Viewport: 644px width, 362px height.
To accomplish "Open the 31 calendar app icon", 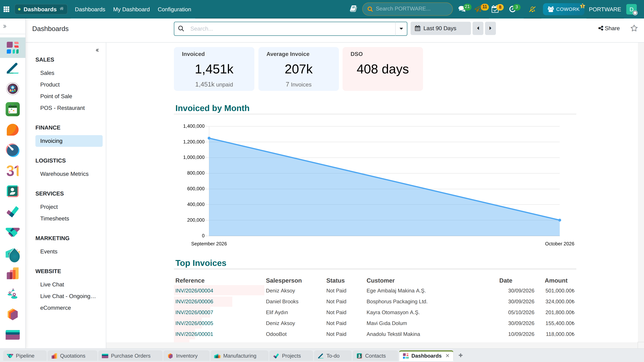I will tap(12, 171).
